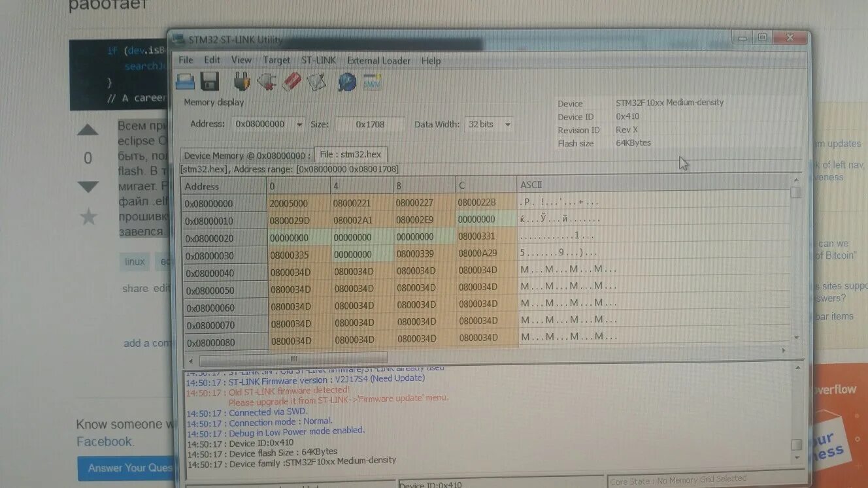Select cell with value 08000331
The width and height of the screenshot is (868, 488).
coord(486,236)
